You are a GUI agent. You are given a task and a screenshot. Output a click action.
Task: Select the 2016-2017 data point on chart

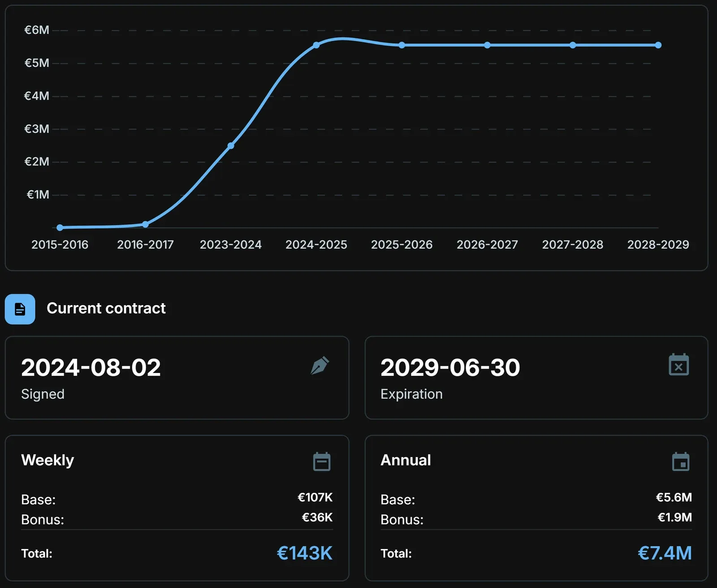click(145, 224)
